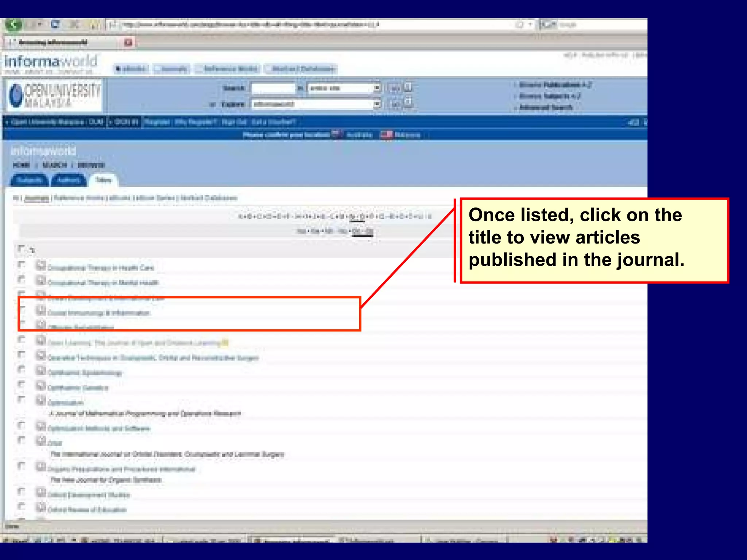This screenshot has width=747, height=560.
Task: Open Advanced Search link
Action: click(x=546, y=108)
